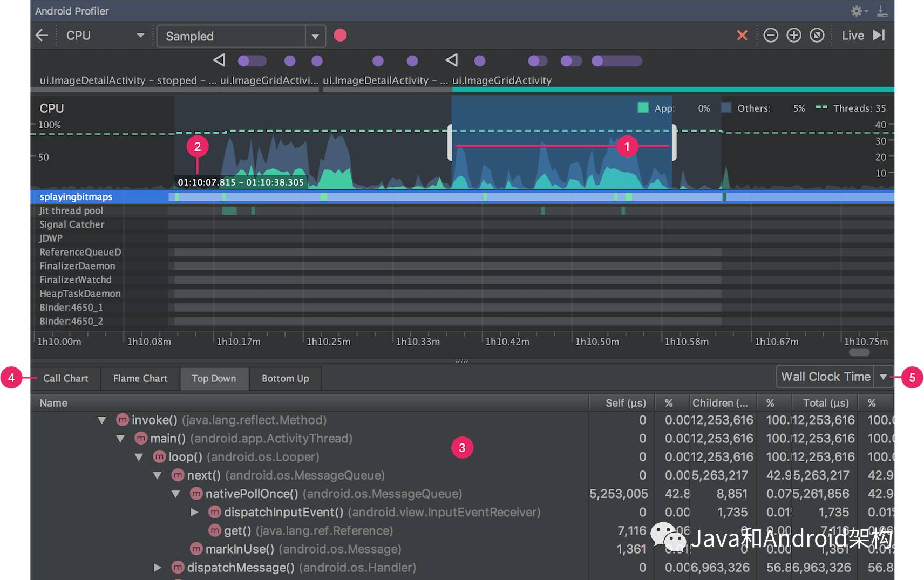Screen dimensions: 924x580
Task: Sort by the Name column header
Action: 309,403
